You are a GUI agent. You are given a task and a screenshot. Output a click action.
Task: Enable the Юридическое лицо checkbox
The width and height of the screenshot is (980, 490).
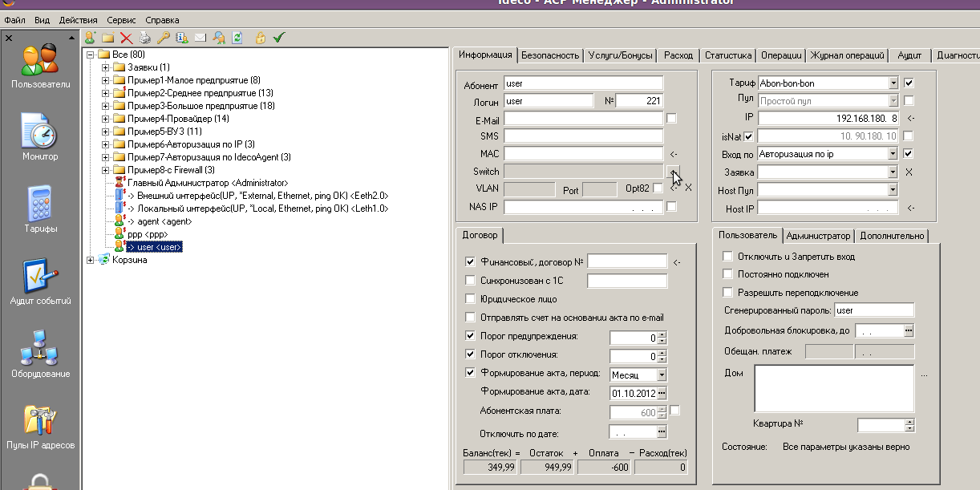471,299
